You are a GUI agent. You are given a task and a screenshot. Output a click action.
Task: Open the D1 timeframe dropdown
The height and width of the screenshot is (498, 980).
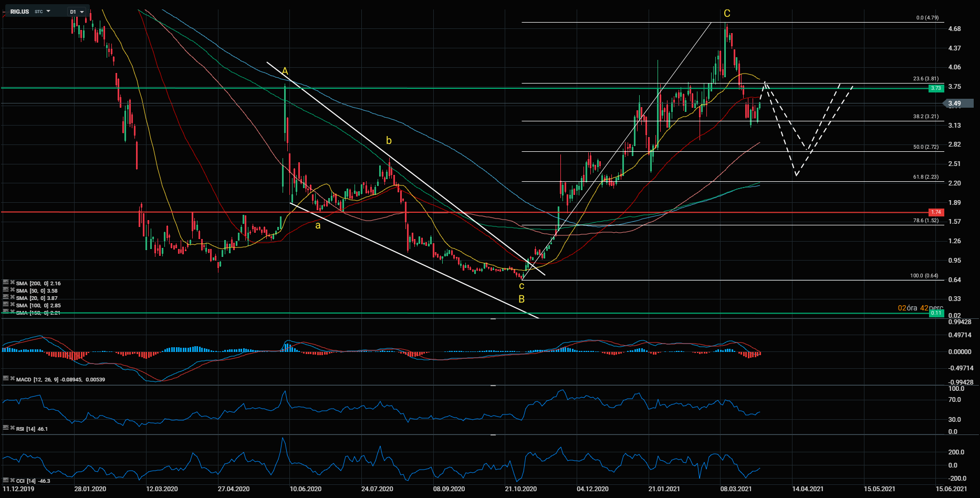77,12
